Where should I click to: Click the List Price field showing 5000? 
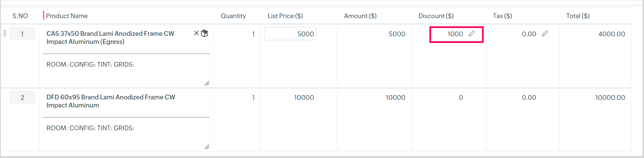tap(290, 34)
